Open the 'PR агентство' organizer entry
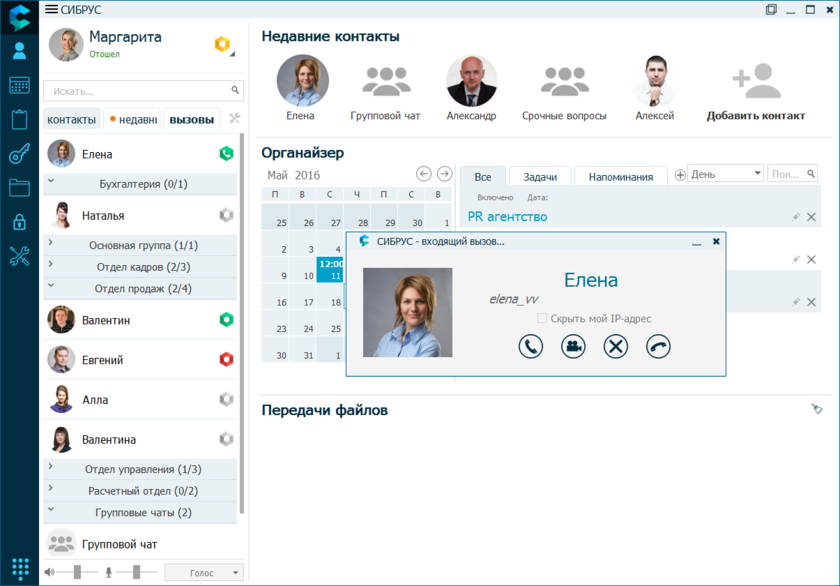The width and height of the screenshot is (840, 586). pyautogui.click(x=507, y=217)
